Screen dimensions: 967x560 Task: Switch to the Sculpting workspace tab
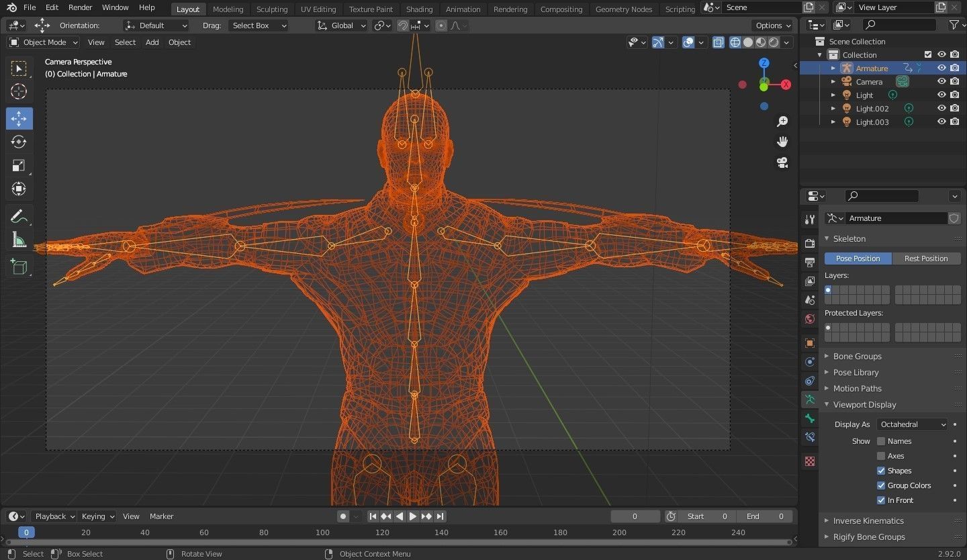pos(271,9)
